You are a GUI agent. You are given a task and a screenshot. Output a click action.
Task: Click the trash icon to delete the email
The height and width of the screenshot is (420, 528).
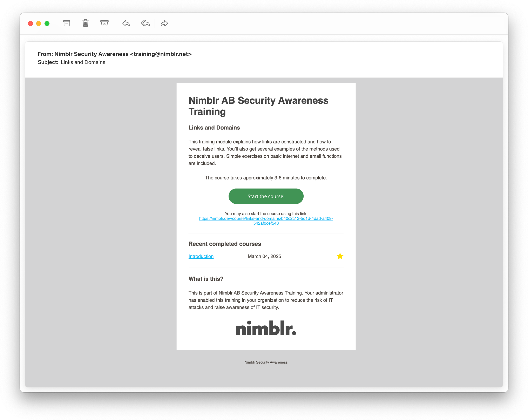(86, 23)
